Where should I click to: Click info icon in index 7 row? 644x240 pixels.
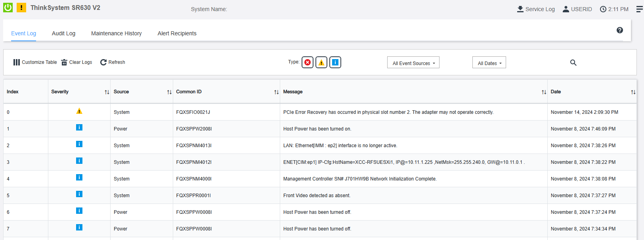[79, 227]
